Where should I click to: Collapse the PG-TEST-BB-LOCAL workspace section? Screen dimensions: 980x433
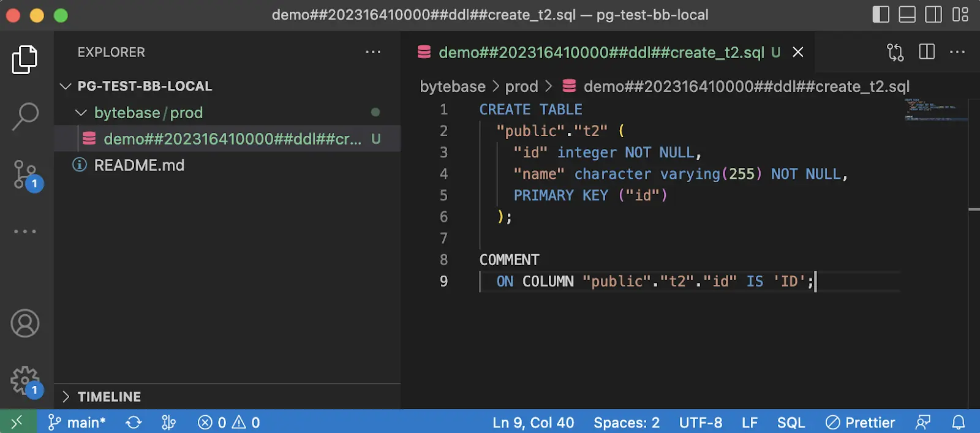227,86
